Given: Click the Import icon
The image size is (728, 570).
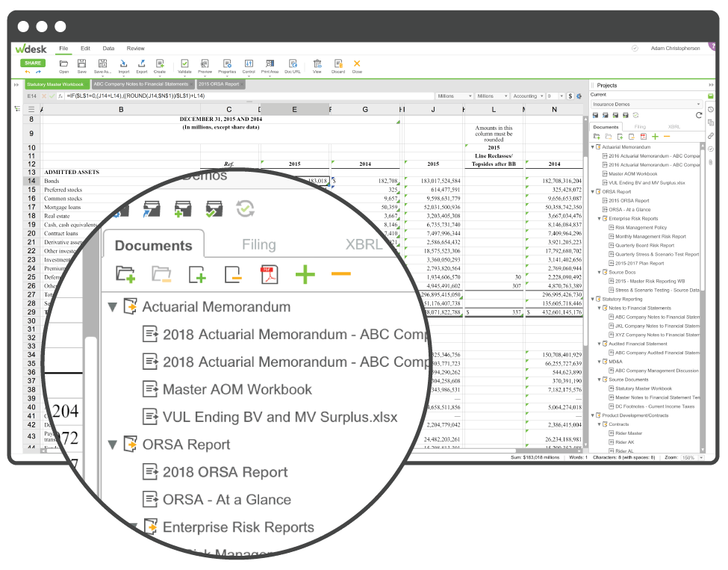Looking at the screenshot, I should (x=123, y=63).
